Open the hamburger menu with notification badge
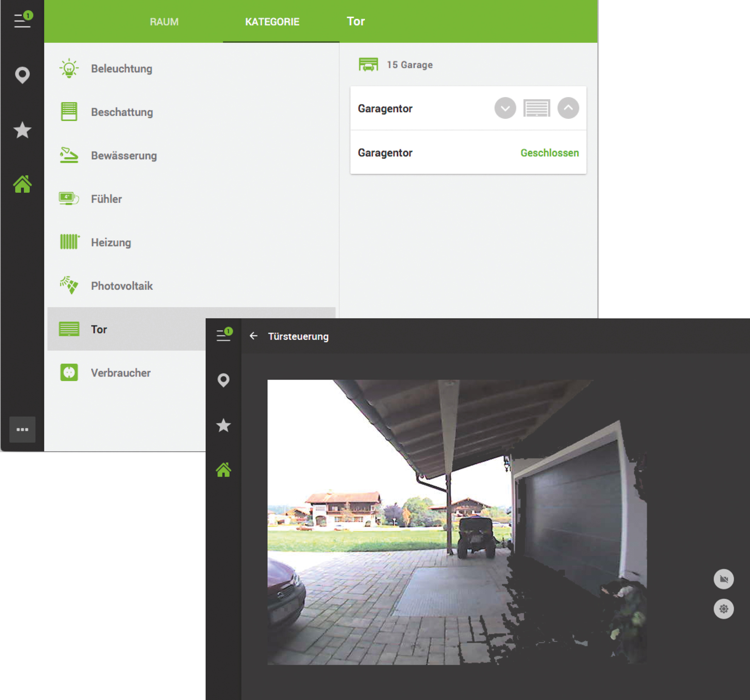The image size is (750, 700). (23, 21)
